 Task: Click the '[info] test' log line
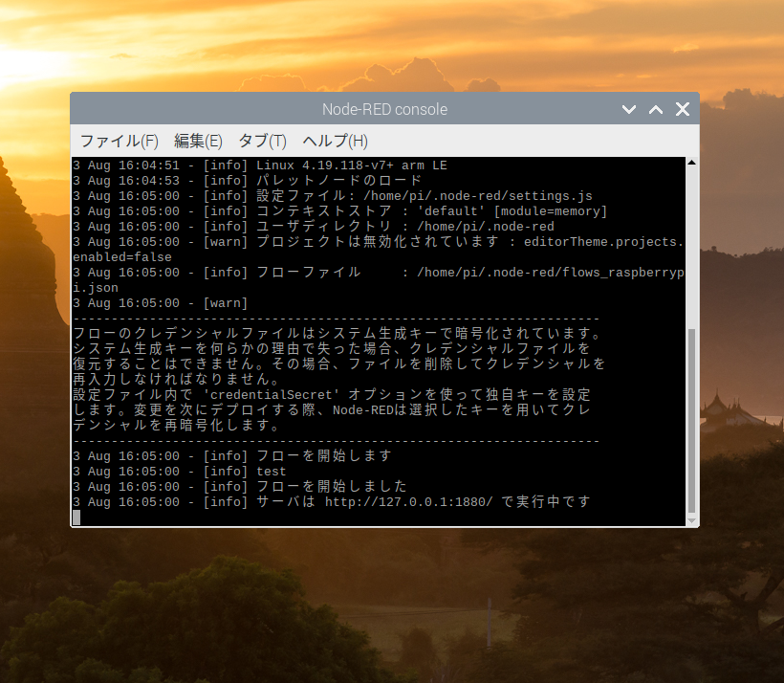(180, 472)
